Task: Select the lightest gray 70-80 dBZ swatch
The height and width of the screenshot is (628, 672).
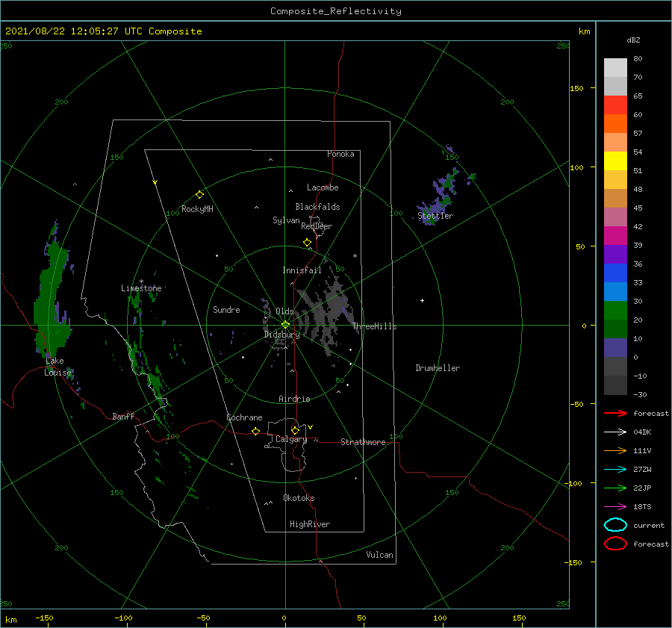Action: coord(615,68)
